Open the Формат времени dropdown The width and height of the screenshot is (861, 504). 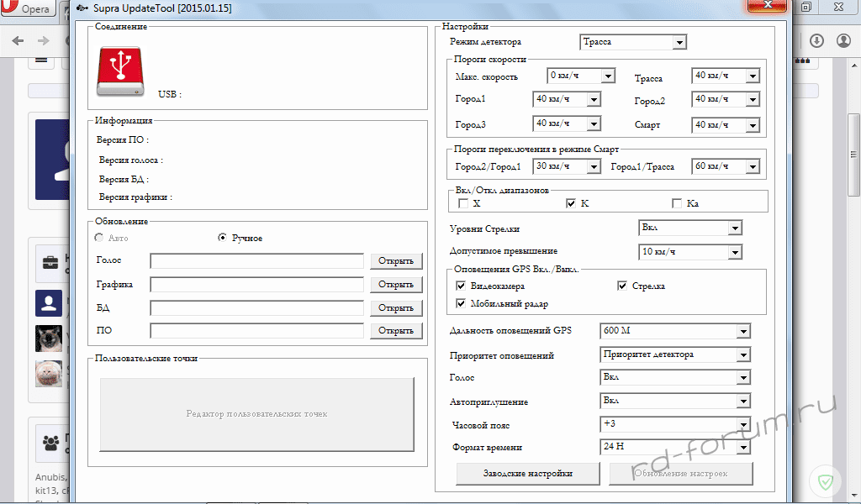point(675,447)
